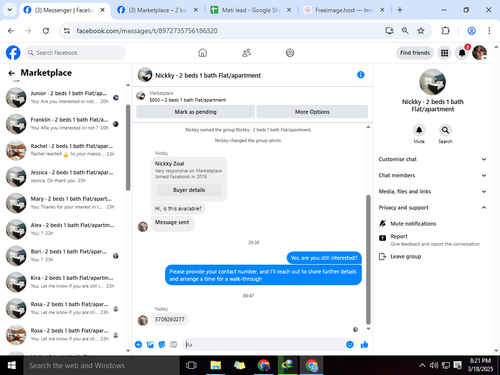The height and width of the screenshot is (375, 500).
Task: Open the Groups icon in top navigation
Action: coord(290,53)
